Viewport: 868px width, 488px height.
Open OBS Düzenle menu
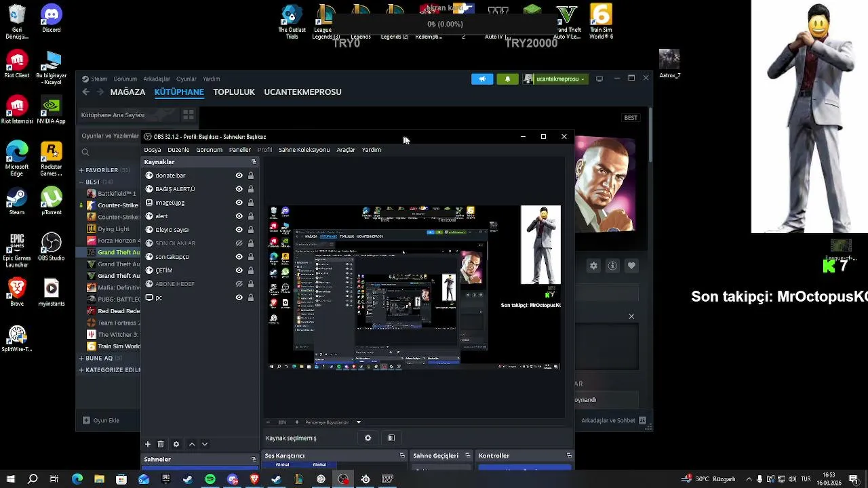pos(179,150)
